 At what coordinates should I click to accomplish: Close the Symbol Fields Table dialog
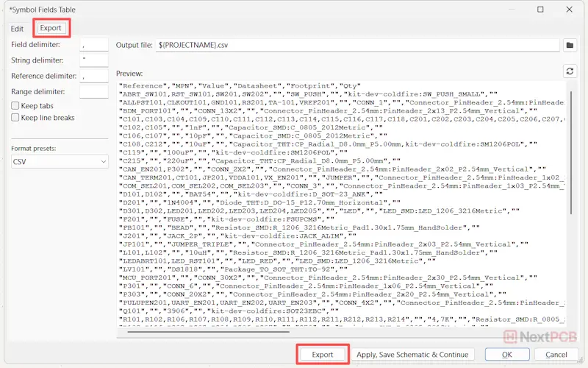click(x=569, y=10)
